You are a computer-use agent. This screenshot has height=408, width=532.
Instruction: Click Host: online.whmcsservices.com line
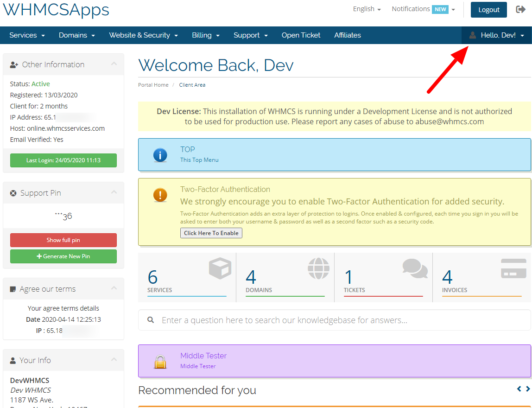tap(57, 128)
